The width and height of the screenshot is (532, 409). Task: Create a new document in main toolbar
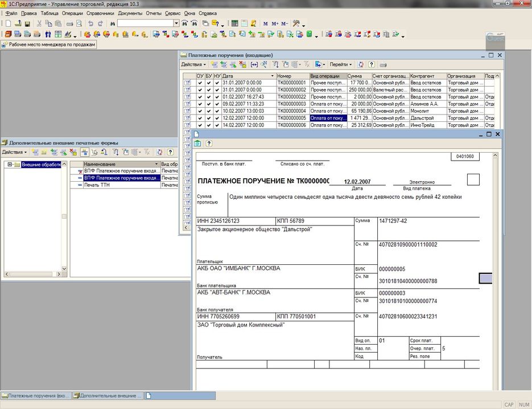[8, 23]
